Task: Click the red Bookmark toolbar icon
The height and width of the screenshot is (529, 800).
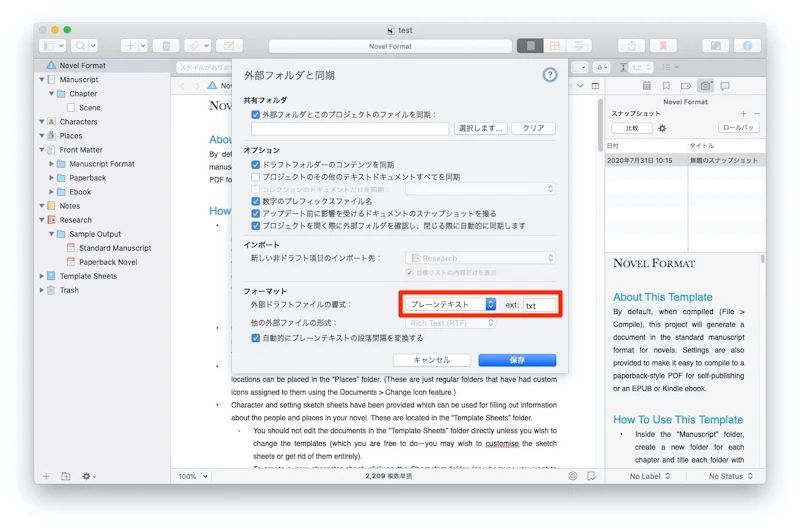Action: [663, 46]
